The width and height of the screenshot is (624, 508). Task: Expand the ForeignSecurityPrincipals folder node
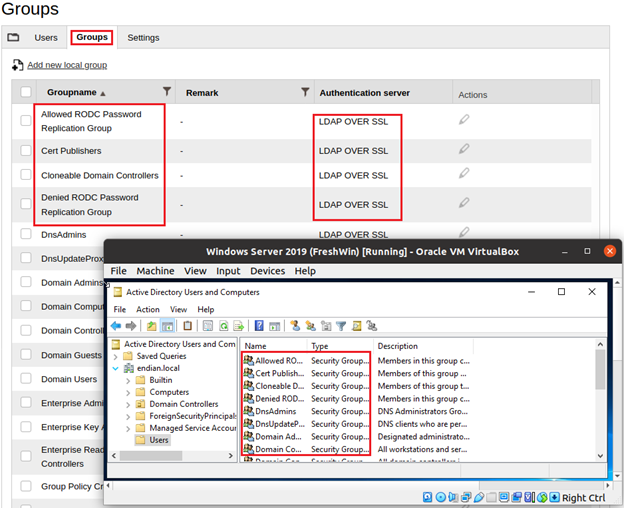click(128, 417)
